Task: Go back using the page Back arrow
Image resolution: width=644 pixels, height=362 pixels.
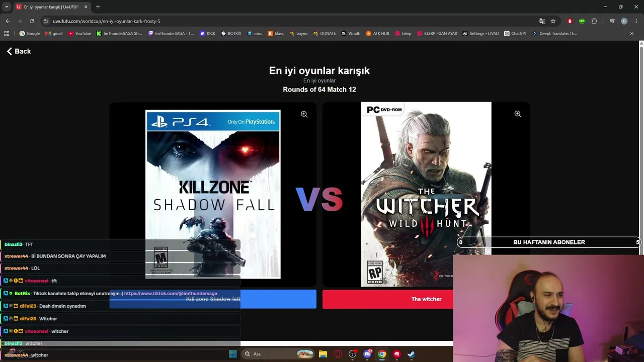Action: point(19,51)
